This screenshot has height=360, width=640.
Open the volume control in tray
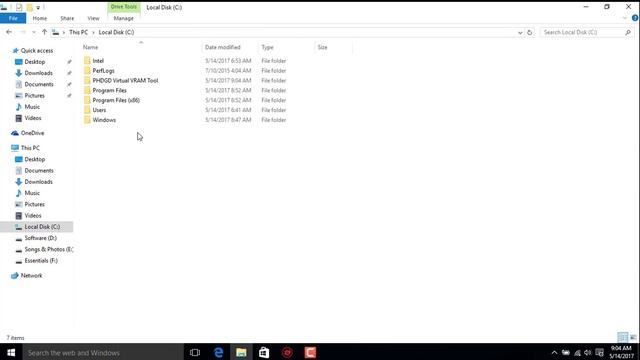(588, 353)
